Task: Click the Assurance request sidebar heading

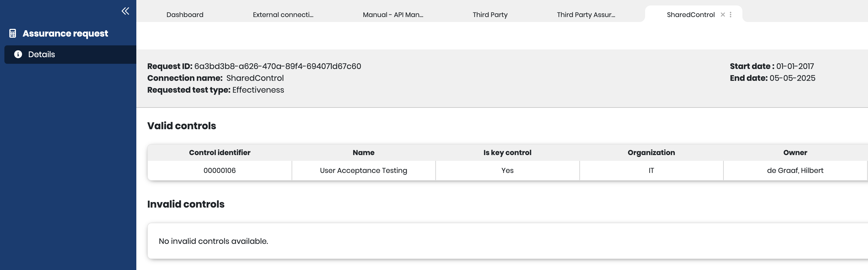Action: 65,33
